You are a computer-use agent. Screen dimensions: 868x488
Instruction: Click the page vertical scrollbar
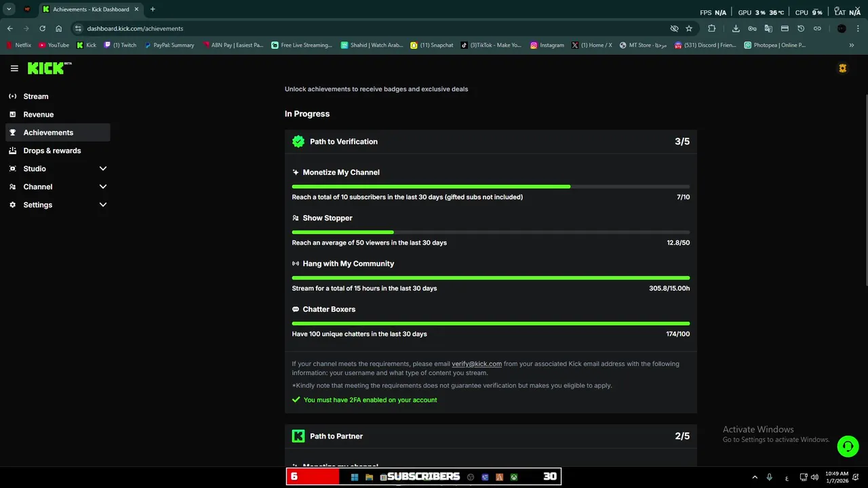[x=865, y=190]
